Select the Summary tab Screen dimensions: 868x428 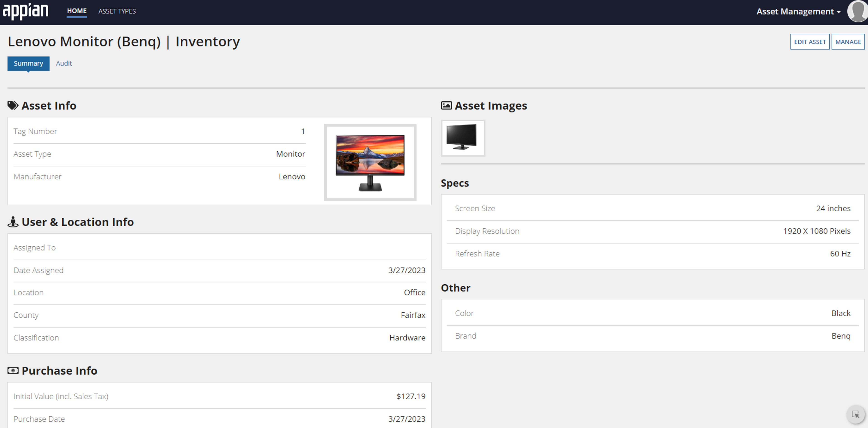click(28, 63)
